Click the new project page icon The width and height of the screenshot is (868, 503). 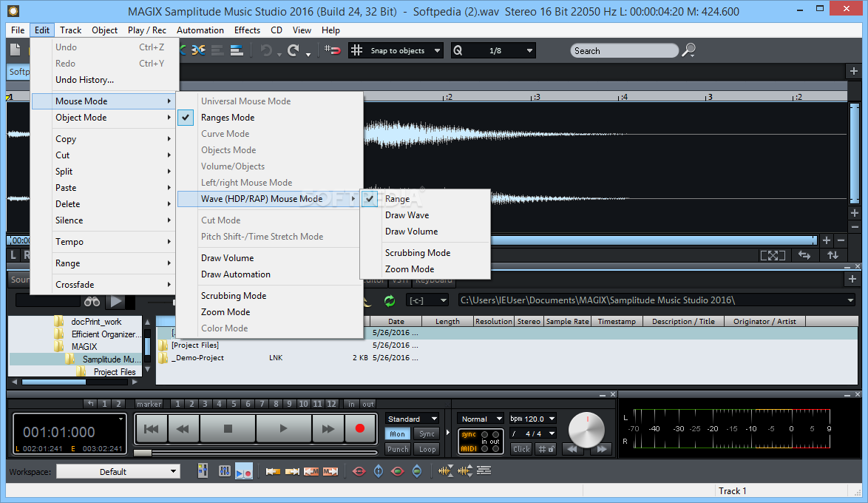pos(16,50)
